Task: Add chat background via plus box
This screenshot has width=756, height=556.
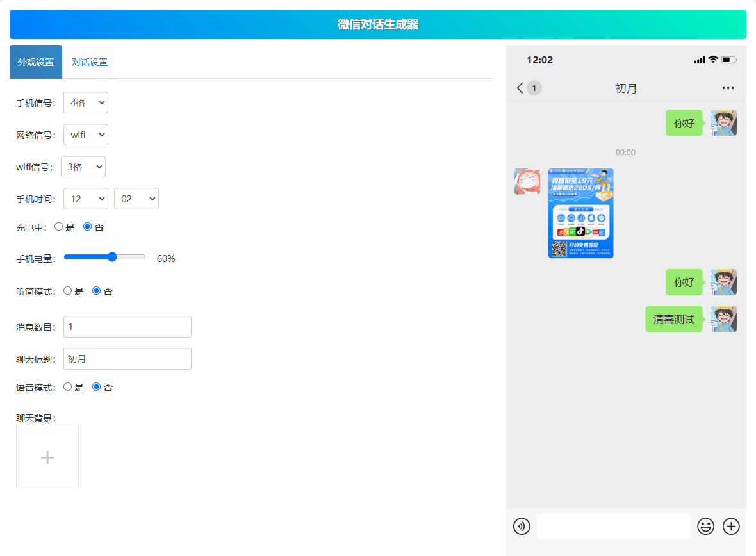Action: click(47, 456)
